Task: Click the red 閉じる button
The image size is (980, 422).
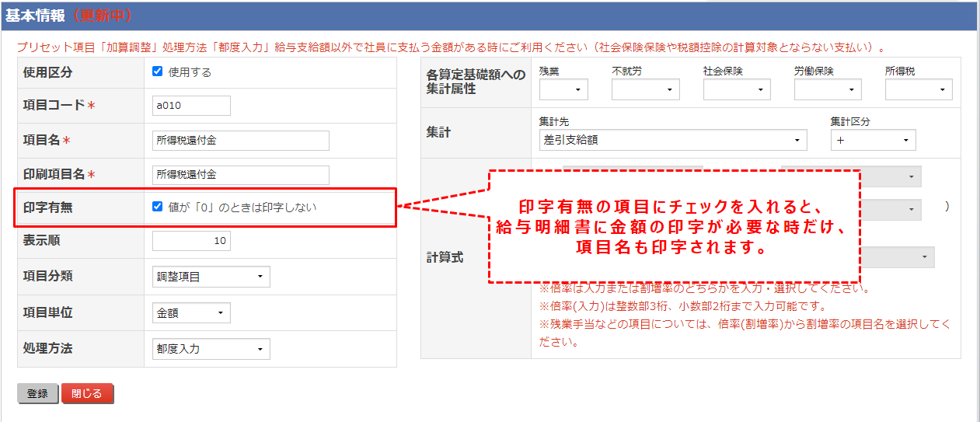Action: [87, 394]
